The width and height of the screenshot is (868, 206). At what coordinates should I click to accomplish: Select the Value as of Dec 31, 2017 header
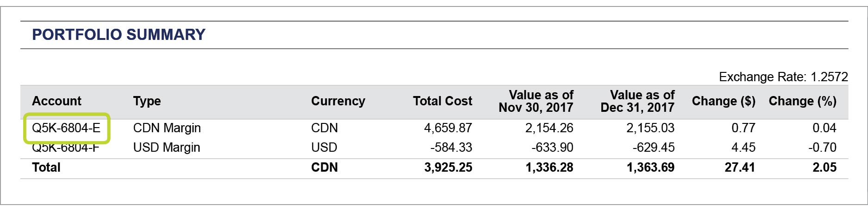pos(637,101)
